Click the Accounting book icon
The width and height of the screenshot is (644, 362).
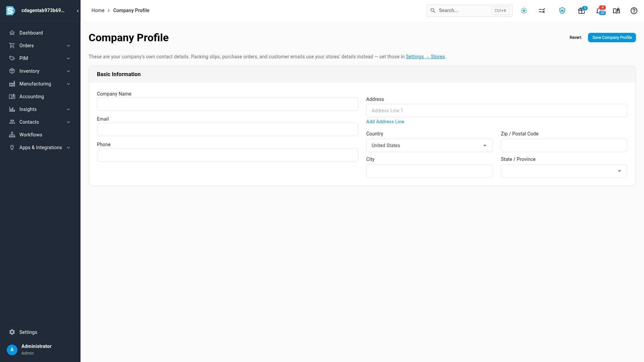point(12,97)
